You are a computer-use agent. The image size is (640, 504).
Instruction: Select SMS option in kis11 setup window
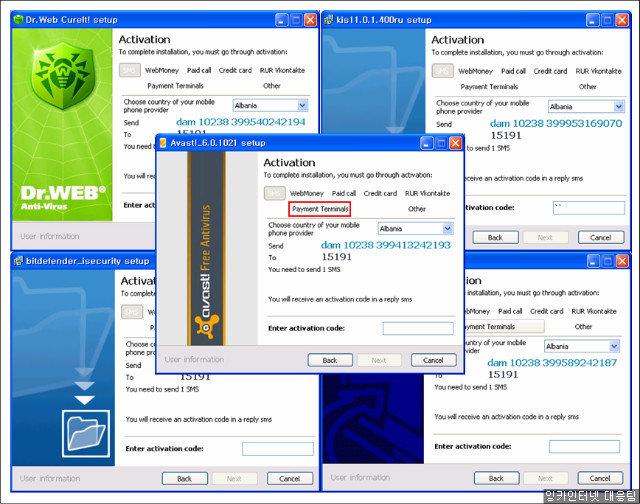pos(442,71)
